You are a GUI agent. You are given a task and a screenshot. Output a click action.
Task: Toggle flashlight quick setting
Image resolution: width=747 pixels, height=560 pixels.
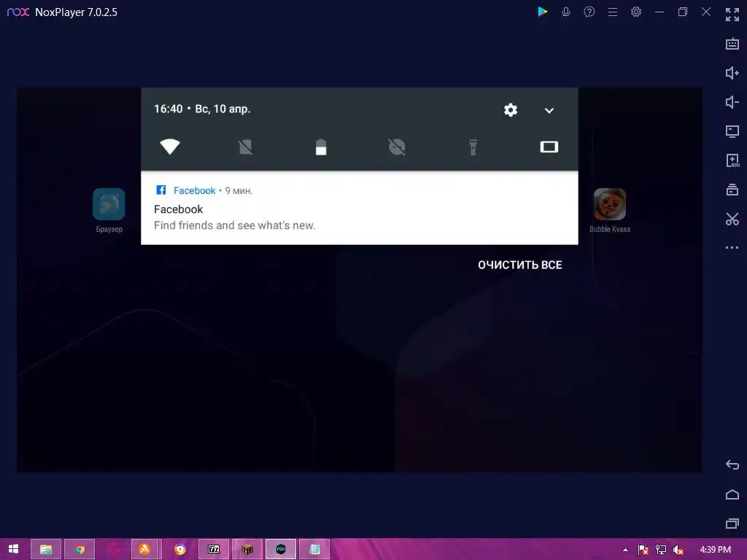[473, 147]
